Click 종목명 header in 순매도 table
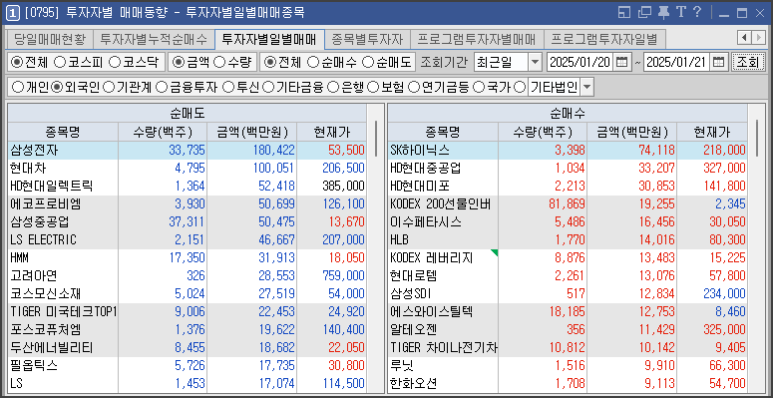 63,132
